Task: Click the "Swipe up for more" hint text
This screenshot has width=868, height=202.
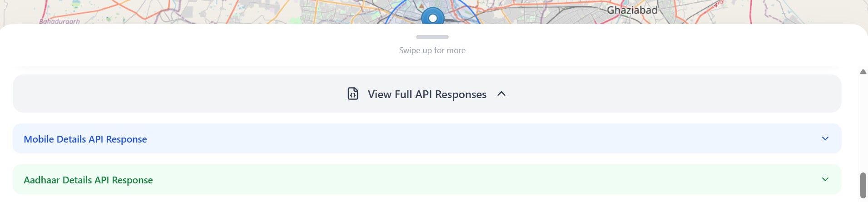Action: point(432,50)
